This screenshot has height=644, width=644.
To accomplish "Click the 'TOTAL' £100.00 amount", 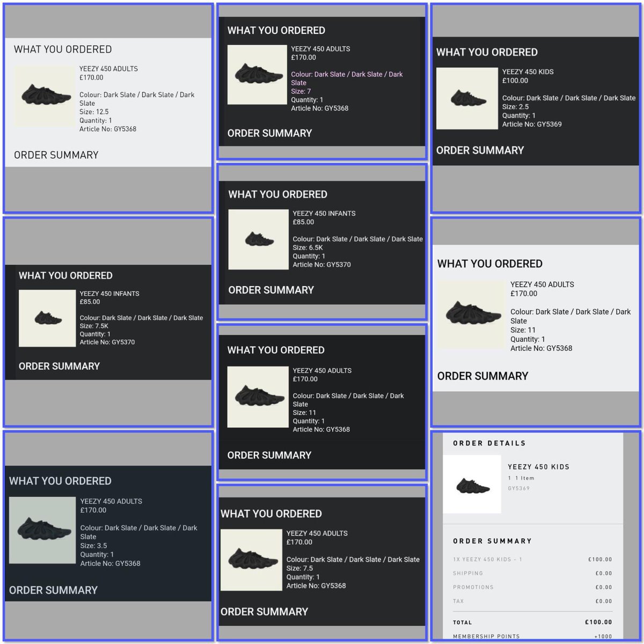I will tap(598, 622).
